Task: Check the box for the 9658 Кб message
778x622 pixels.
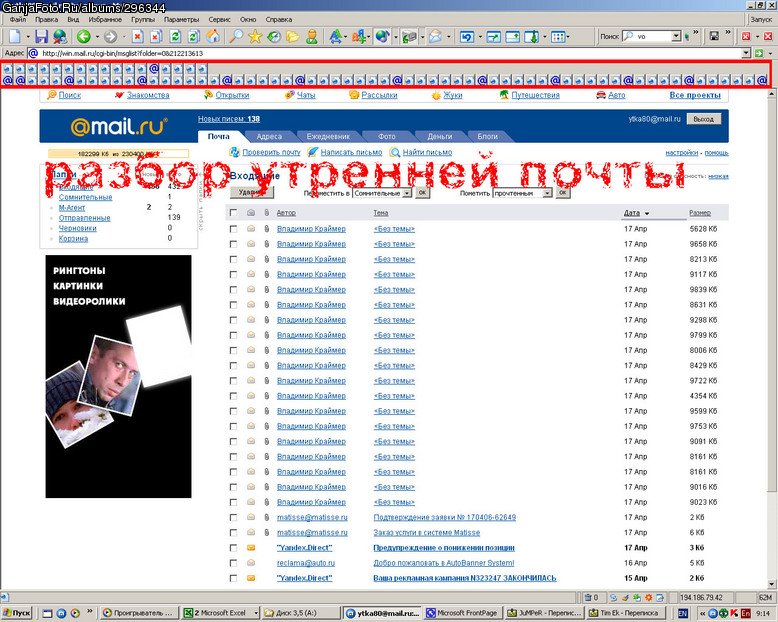Action: point(233,244)
